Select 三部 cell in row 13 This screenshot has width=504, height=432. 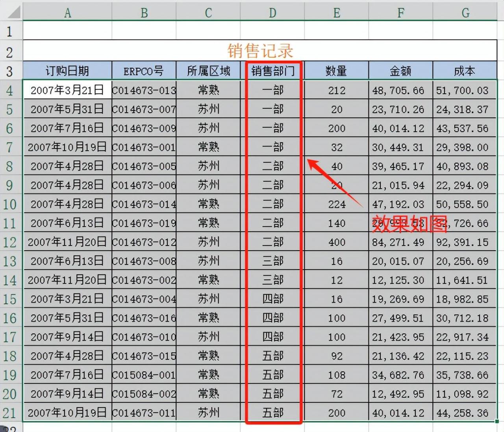(x=272, y=261)
